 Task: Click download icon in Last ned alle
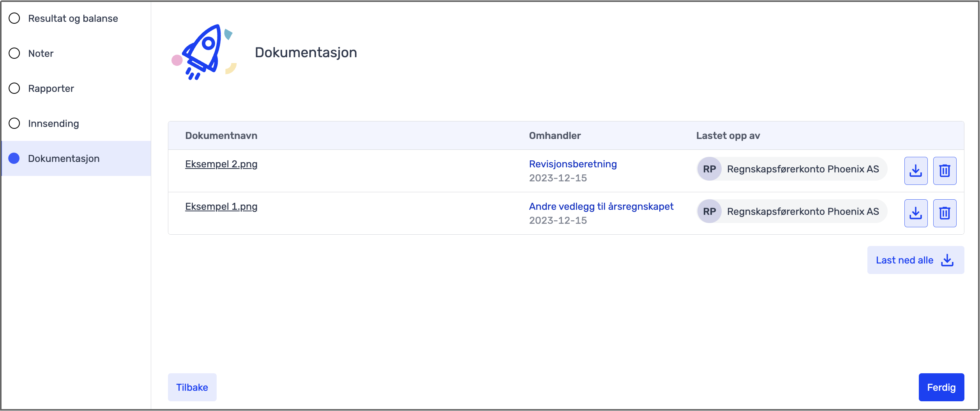tap(947, 260)
